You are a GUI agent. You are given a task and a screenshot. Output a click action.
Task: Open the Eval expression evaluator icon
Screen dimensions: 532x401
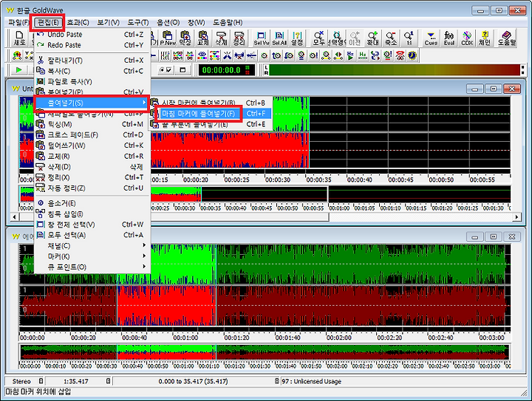pyautogui.click(x=449, y=38)
